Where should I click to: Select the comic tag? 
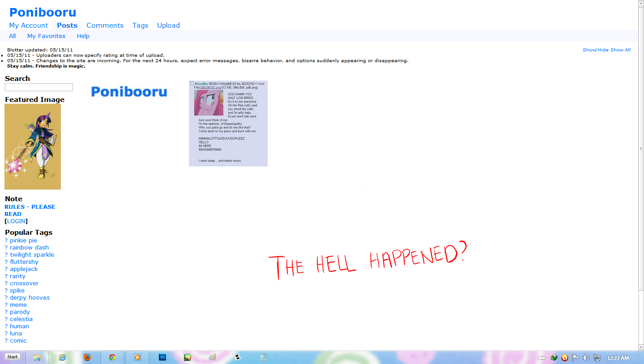(x=18, y=341)
